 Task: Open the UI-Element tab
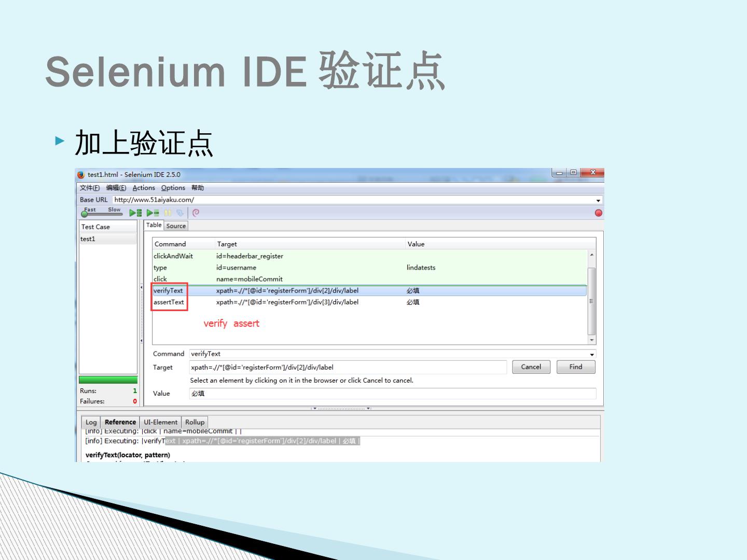pyautogui.click(x=161, y=422)
